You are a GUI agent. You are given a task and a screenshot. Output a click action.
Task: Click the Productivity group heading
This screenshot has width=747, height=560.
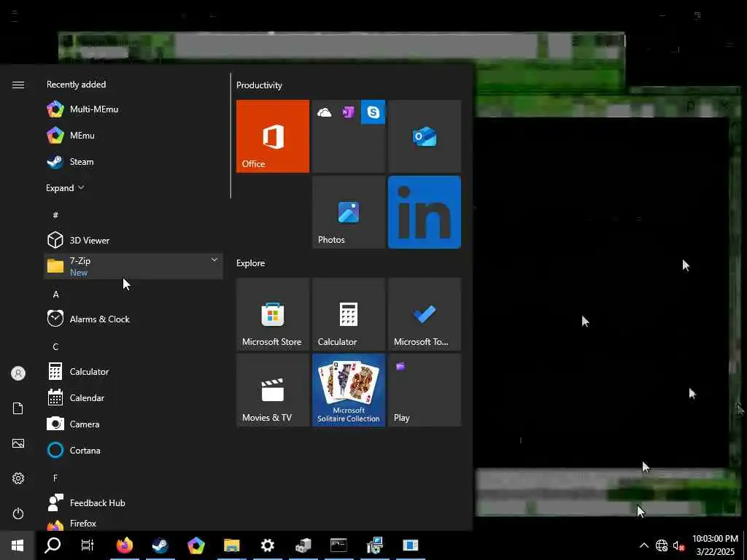[259, 85]
